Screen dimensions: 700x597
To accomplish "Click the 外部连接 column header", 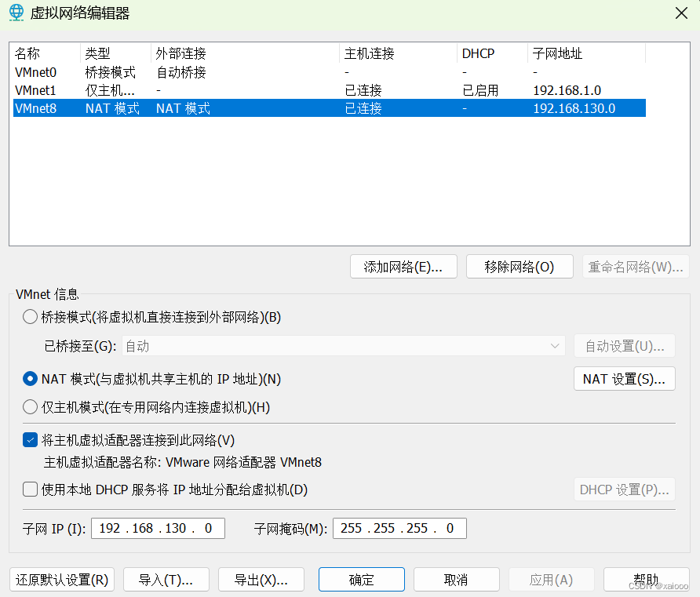I will [245, 53].
